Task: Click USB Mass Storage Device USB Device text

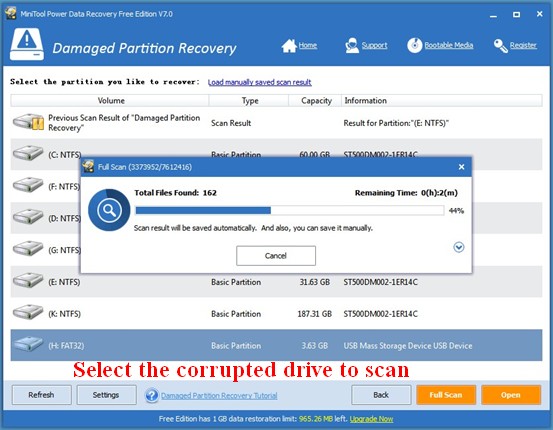Action: [408, 345]
